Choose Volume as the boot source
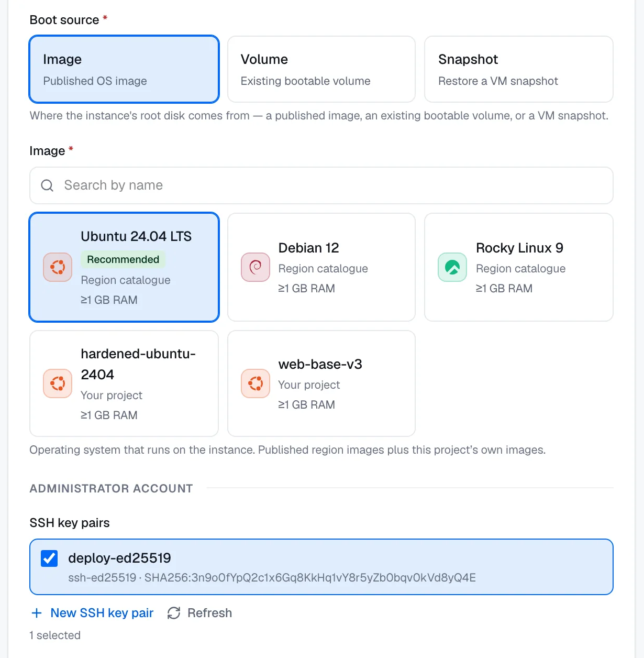 click(x=321, y=69)
